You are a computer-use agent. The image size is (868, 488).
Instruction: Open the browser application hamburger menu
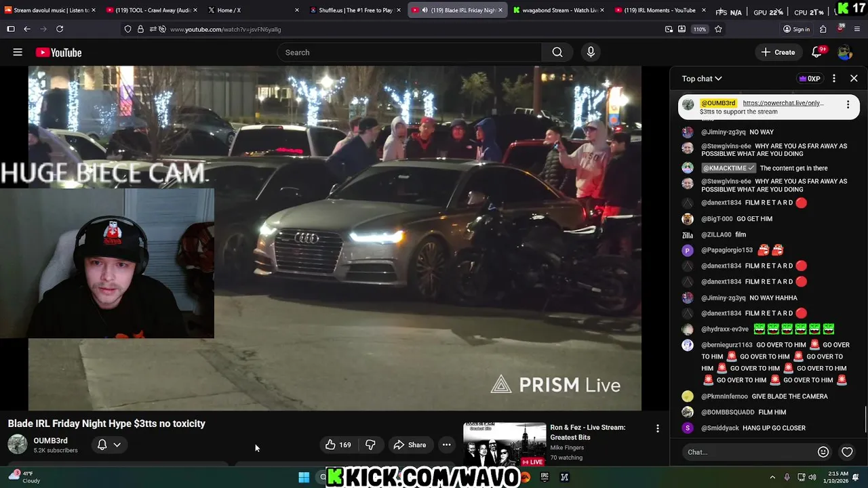click(x=857, y=29)
